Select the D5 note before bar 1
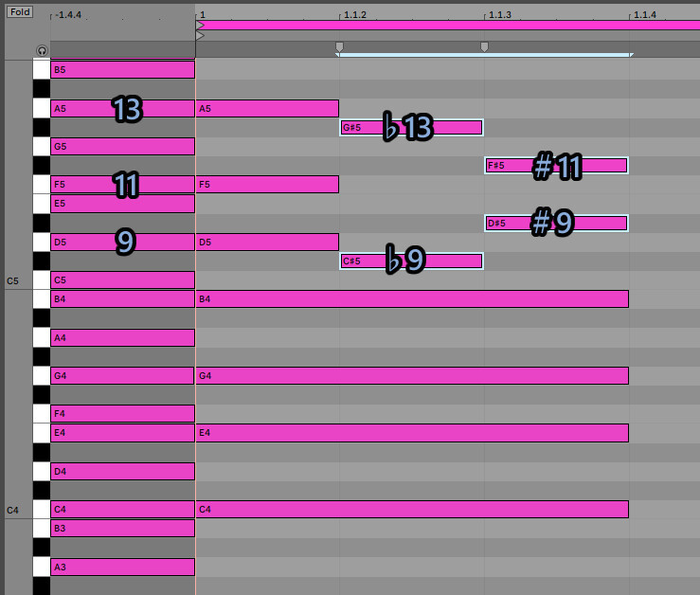Viewport: 700px width, 595px height. 123,243
